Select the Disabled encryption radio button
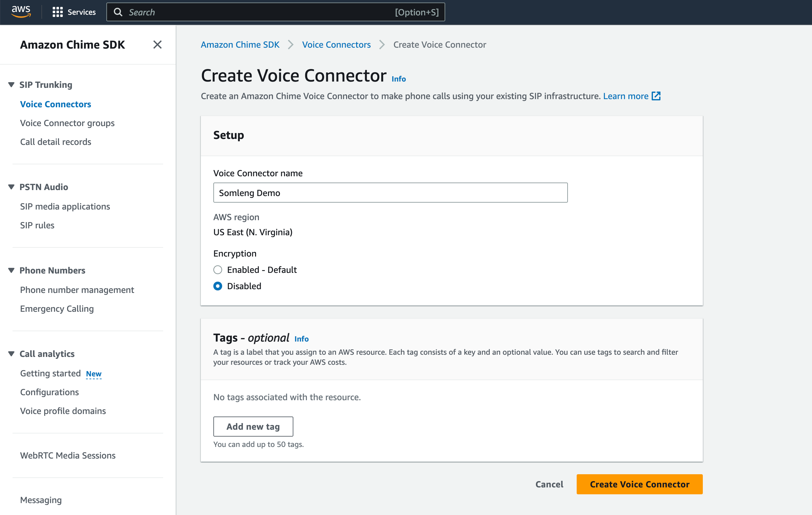812x515 pixels. (218, 286)
